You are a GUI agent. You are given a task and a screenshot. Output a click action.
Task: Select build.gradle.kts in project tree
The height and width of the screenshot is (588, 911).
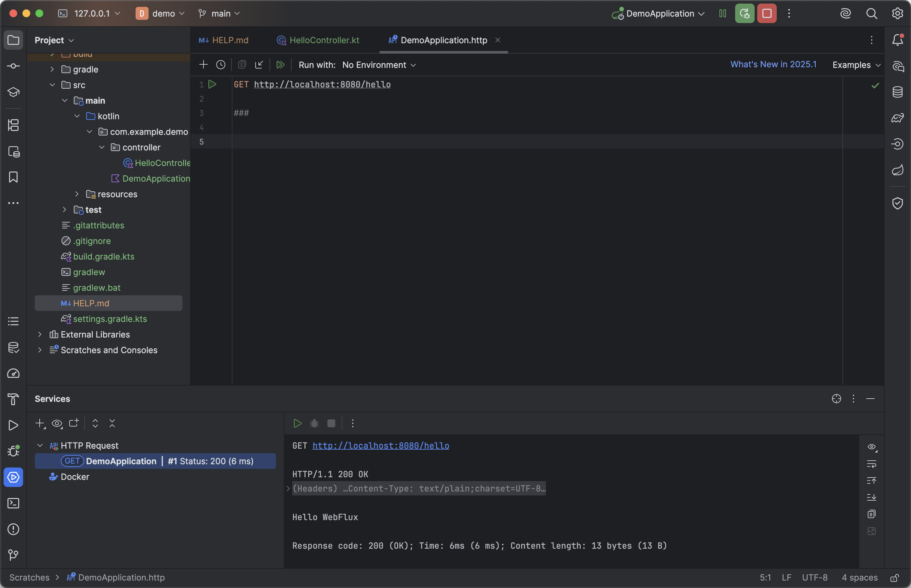(x=104, y=257)
